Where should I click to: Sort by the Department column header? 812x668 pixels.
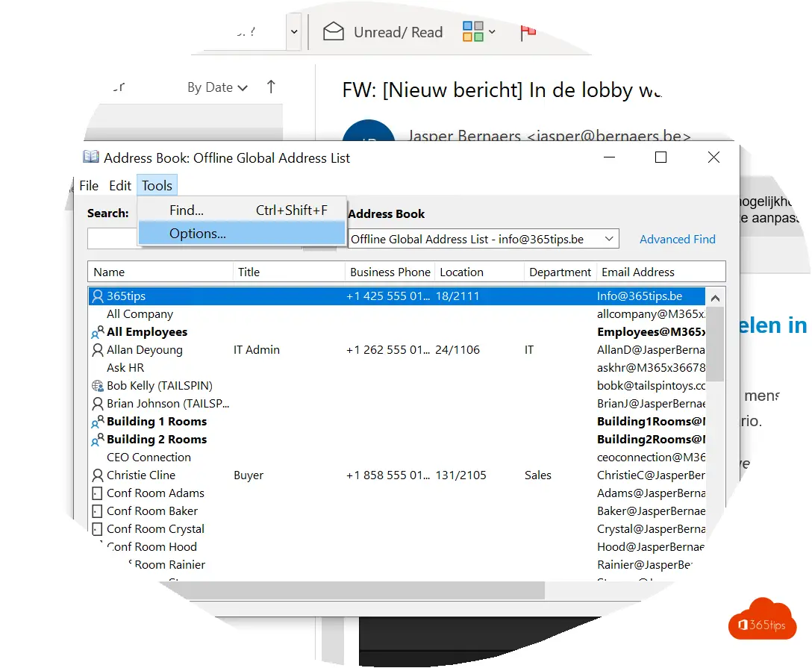(560, 272)
